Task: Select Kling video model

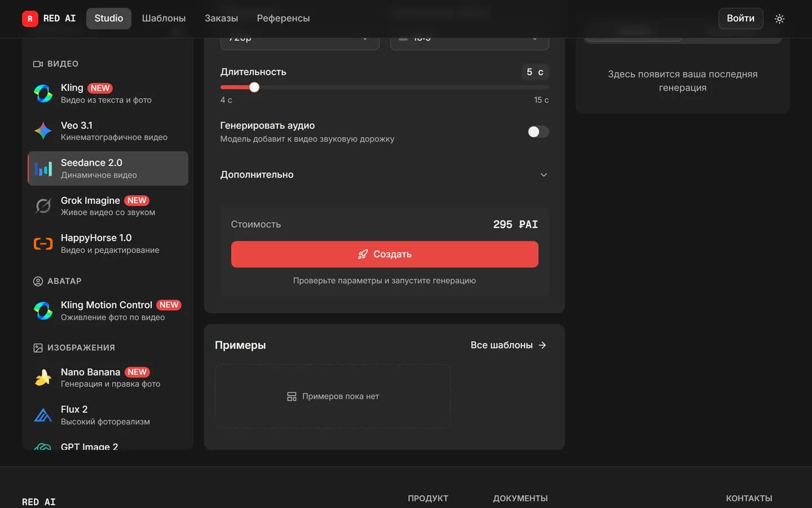Action: point(108,93)
